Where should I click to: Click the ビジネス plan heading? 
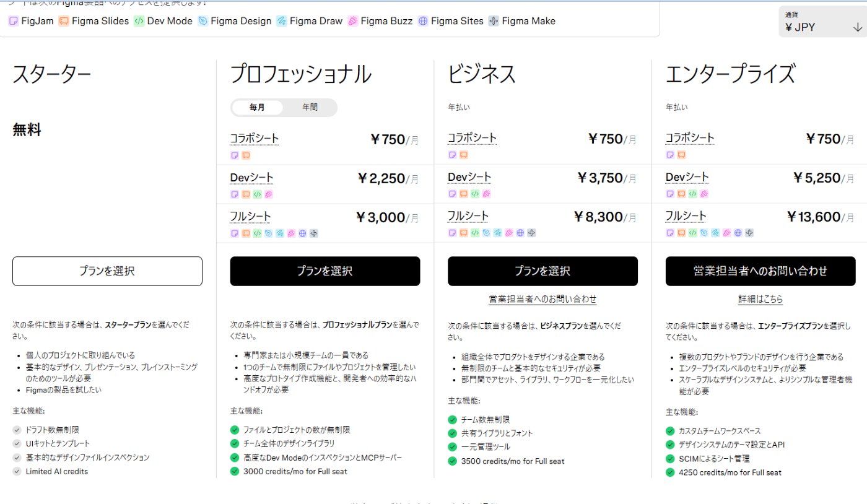click(x=482, y=74)
